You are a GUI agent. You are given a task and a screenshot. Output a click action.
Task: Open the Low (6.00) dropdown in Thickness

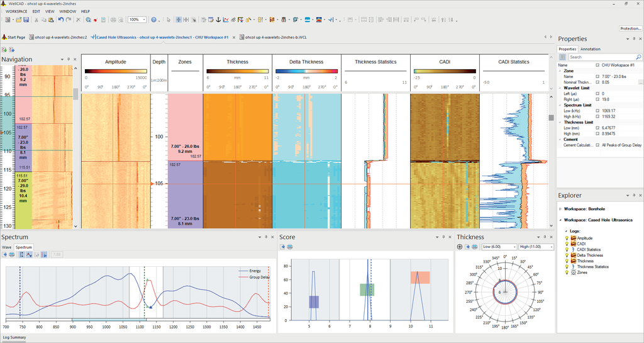click(x=499, y=246)
